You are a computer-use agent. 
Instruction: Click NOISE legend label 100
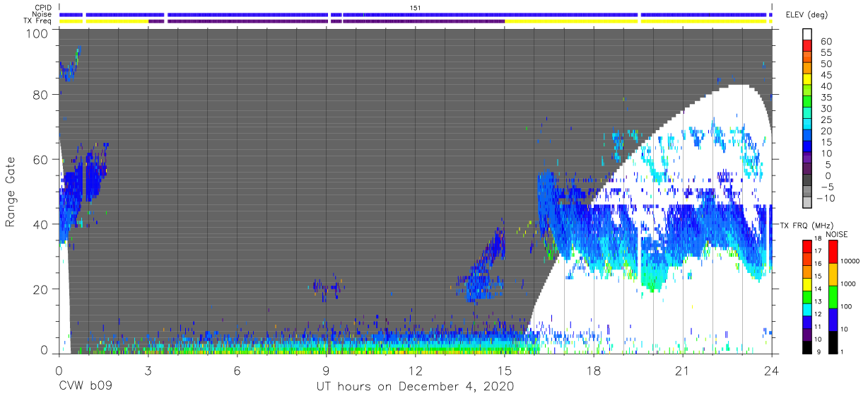[847, 306]
